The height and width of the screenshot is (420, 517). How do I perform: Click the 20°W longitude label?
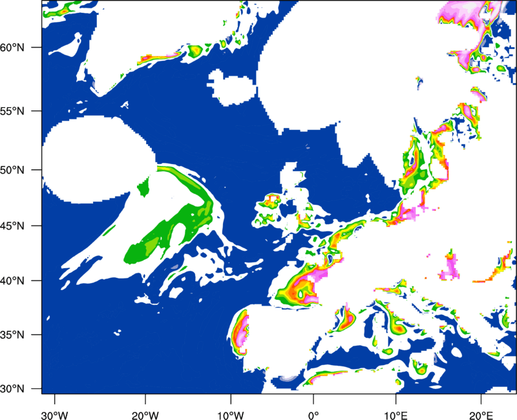(x=145, y=415)
